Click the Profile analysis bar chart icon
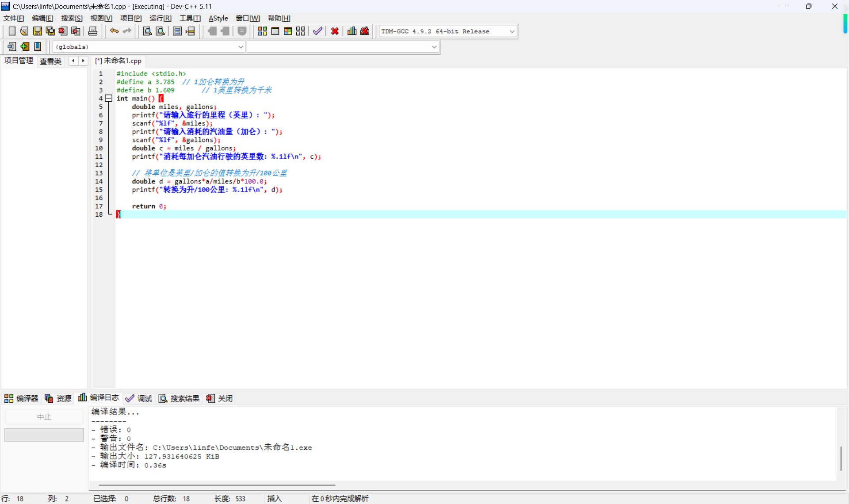Viewport: 849px width, 504px height. 352,31
